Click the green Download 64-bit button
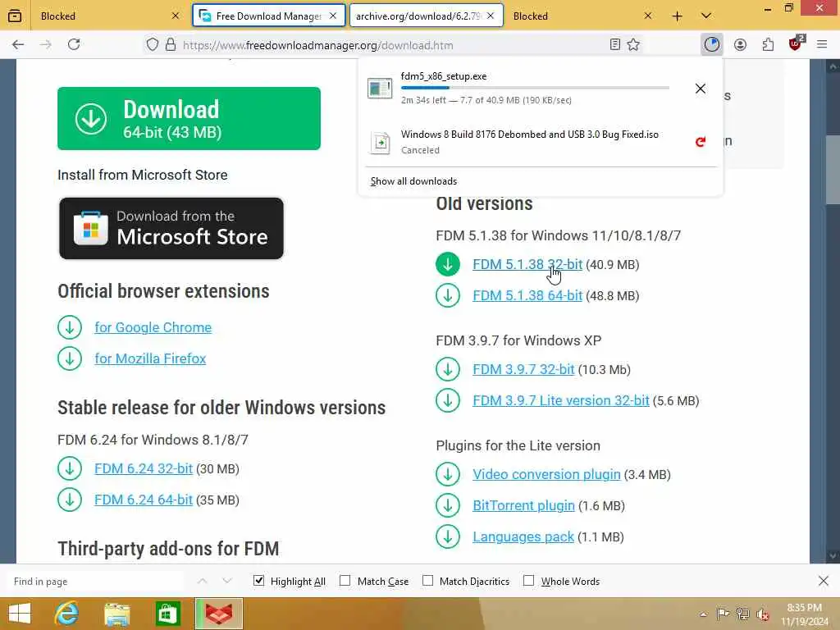 point(189,118)
